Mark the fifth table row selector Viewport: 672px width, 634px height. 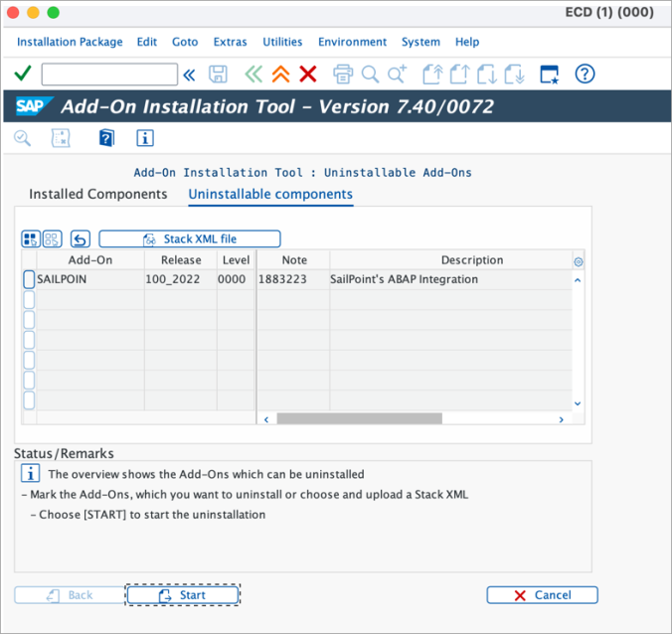[x=29, y=360]
